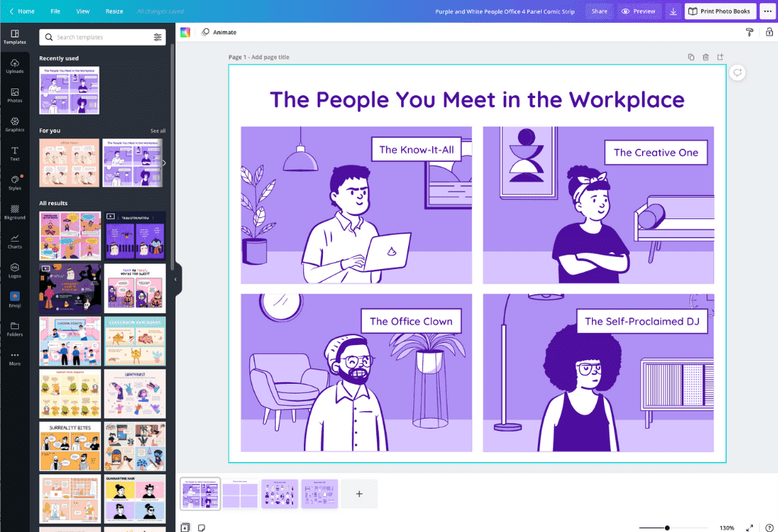
Task: Open the Emoji panel
Action: pyautogui.click(x=15, y=300)
